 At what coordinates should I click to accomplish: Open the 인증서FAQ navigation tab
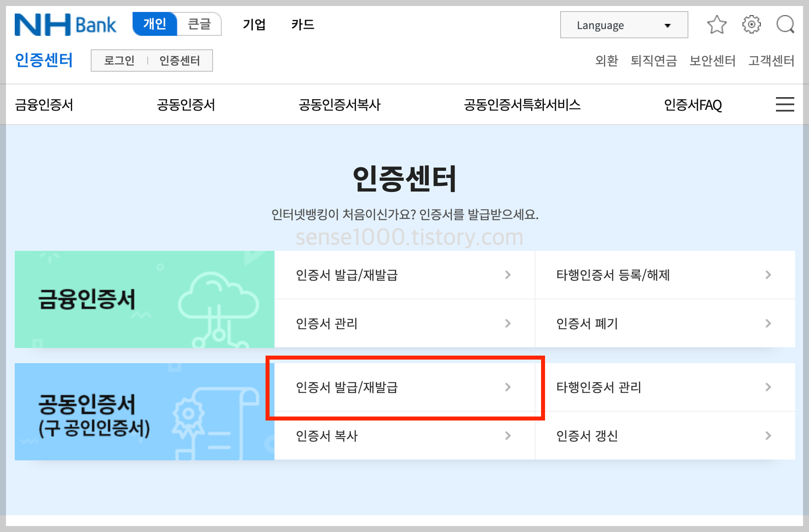[693, 105]
